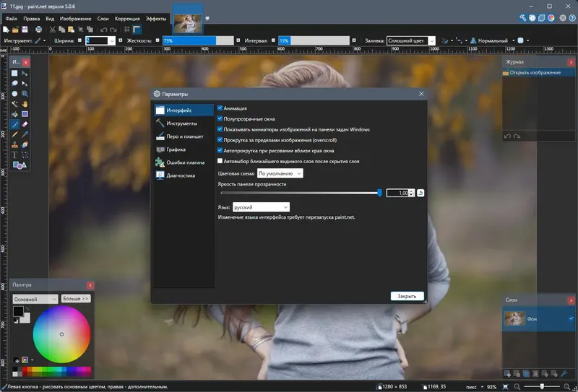578x392 pixels.
Task: Select the Ellipse Select tool
Action: 14,94
